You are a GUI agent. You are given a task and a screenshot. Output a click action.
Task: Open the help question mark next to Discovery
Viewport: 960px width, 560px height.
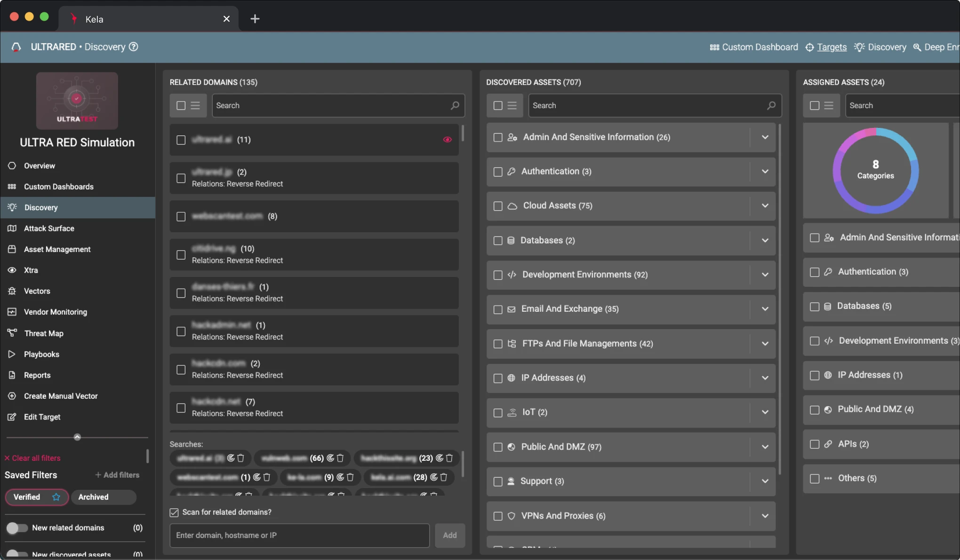click(134, 47)
